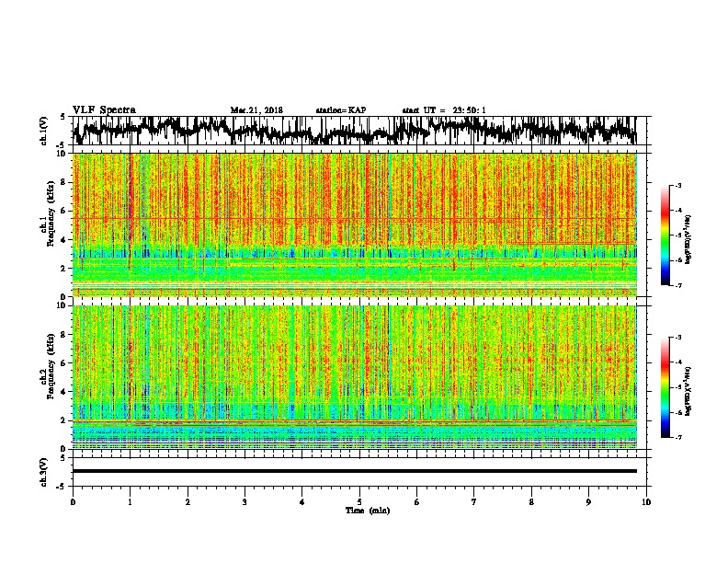
Task: Click the ch.2 color bar log(PSD) units label
Action: tap(688, 391)
